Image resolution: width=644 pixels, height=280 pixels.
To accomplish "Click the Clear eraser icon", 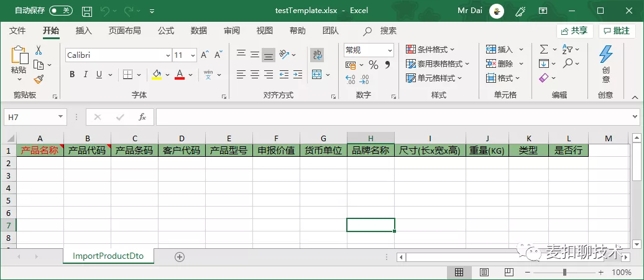I will coord(544,78).
